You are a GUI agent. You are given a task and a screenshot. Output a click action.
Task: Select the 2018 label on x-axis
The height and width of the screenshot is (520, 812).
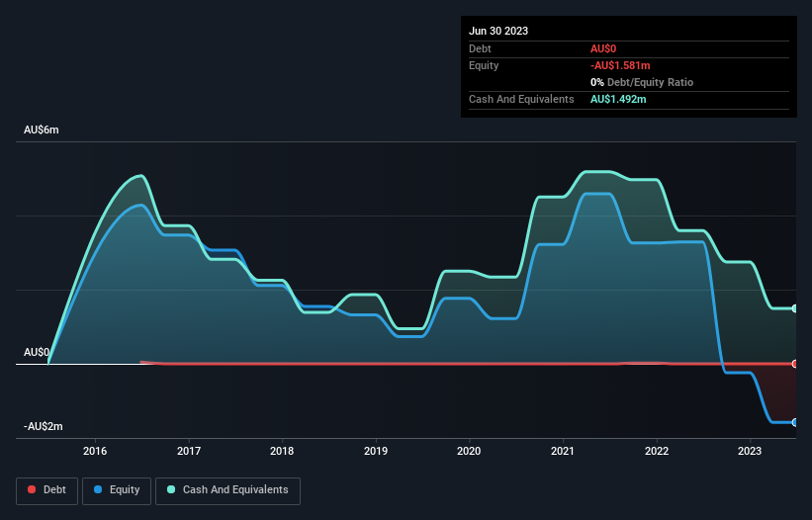point(282,451)
